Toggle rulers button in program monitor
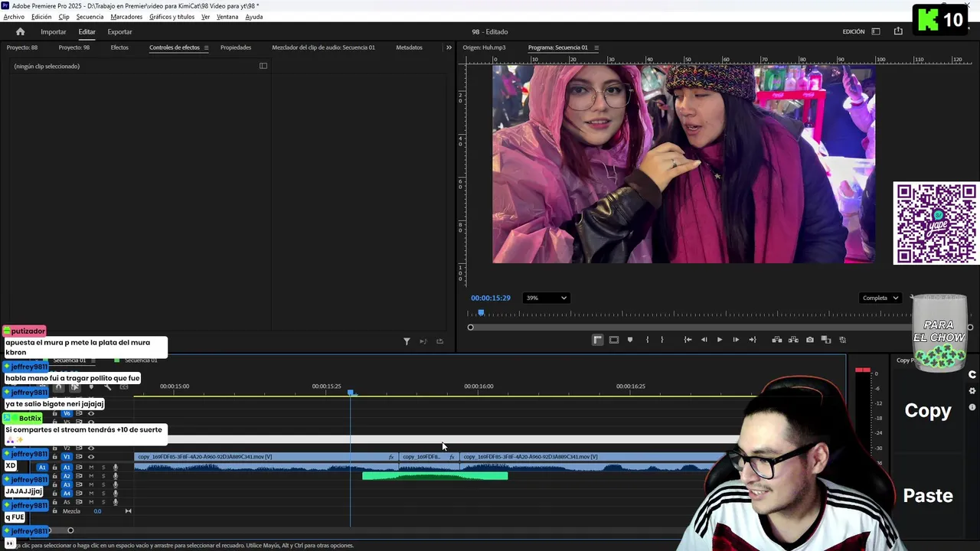 pyautogui.click(x=597, y=340)
